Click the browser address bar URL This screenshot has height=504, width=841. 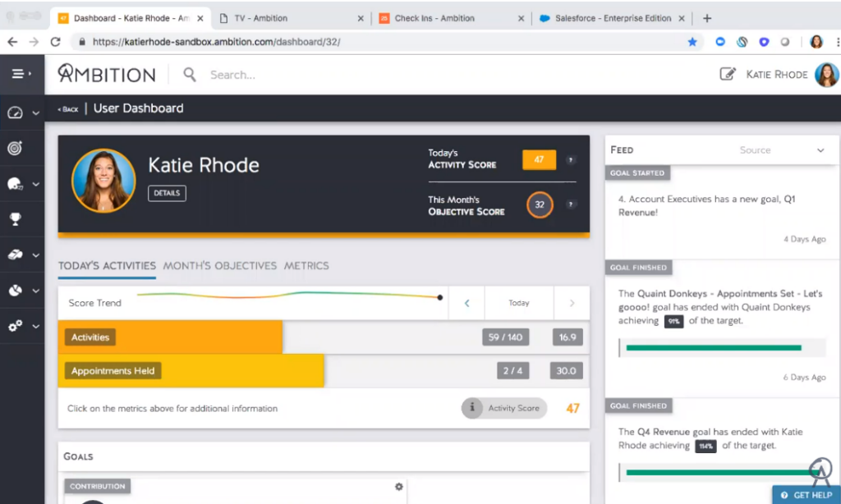point(216,42)
